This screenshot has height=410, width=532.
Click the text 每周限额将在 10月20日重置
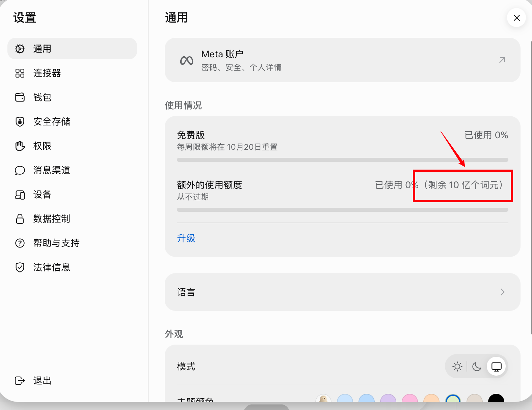[227, 147]
